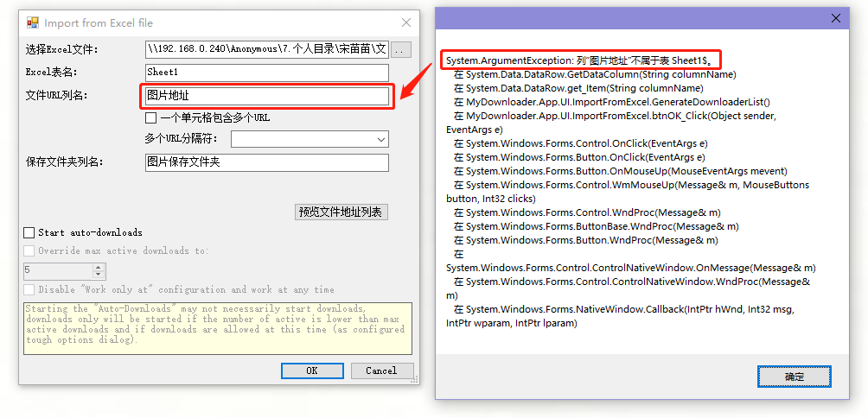
Task: Tick Disable 'Work only at' configuration checkbox
Action: click(x=29, y=290)
